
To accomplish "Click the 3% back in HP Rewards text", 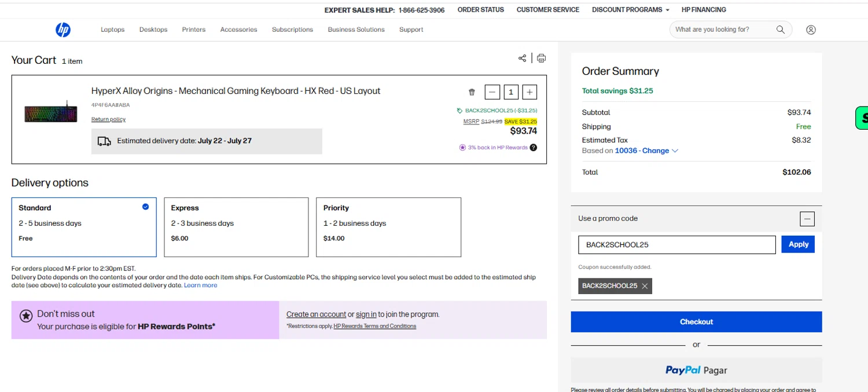I will coord(498,148).
